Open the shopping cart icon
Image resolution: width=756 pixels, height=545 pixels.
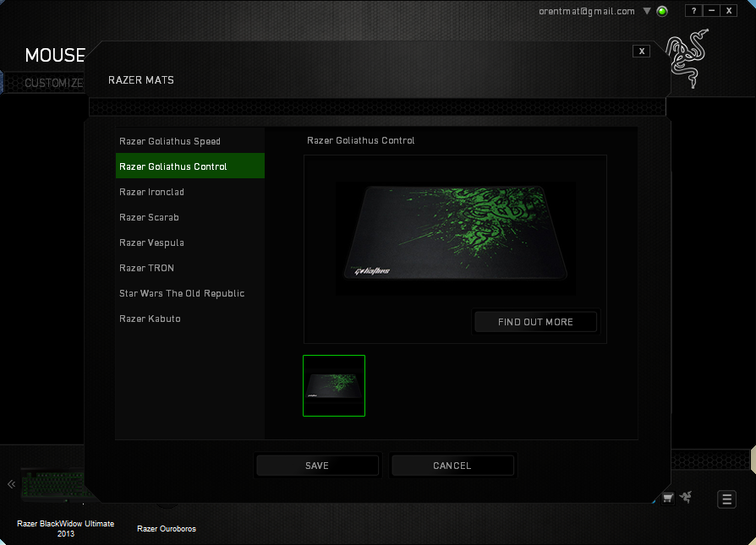point(668,499)
